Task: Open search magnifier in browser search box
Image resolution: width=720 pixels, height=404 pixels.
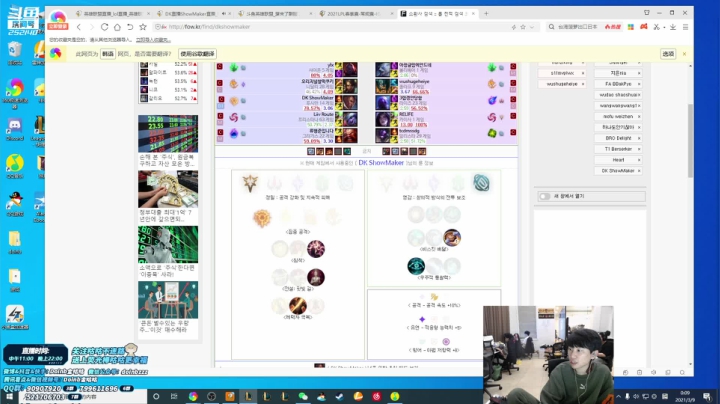Action: [551, 27]
